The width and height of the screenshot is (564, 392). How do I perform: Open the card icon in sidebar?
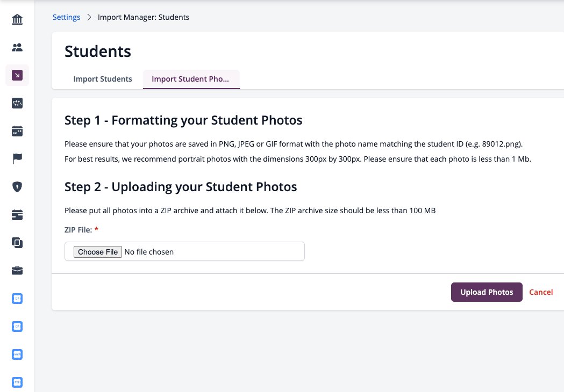tap(17, 215)
